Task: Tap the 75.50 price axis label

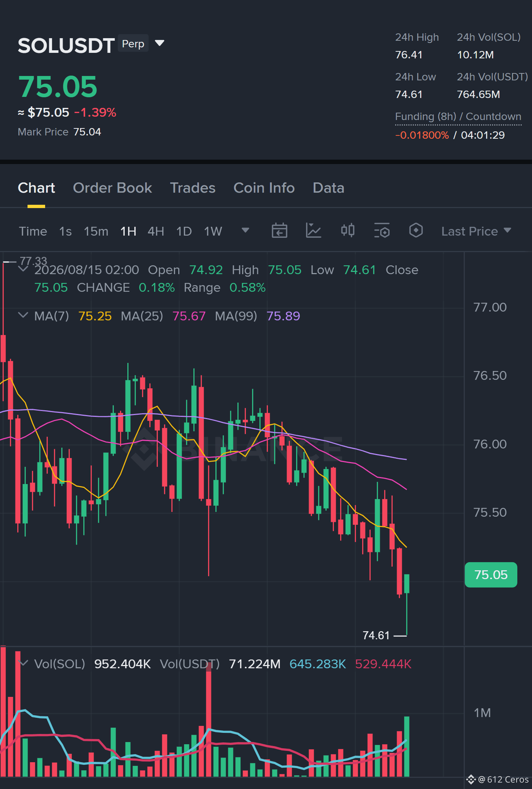Action: click(490, 512)
